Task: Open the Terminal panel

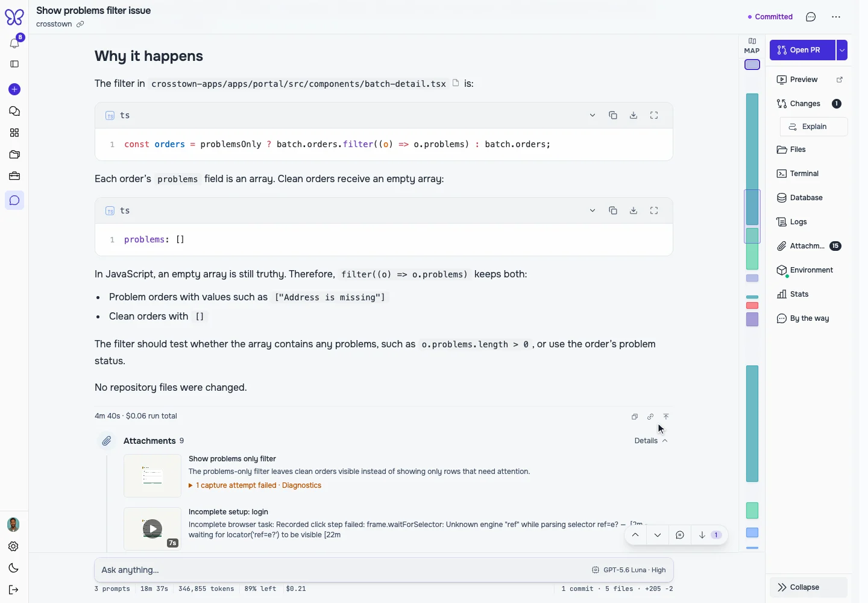Action: pyautogui.click(x=798, y=174)
